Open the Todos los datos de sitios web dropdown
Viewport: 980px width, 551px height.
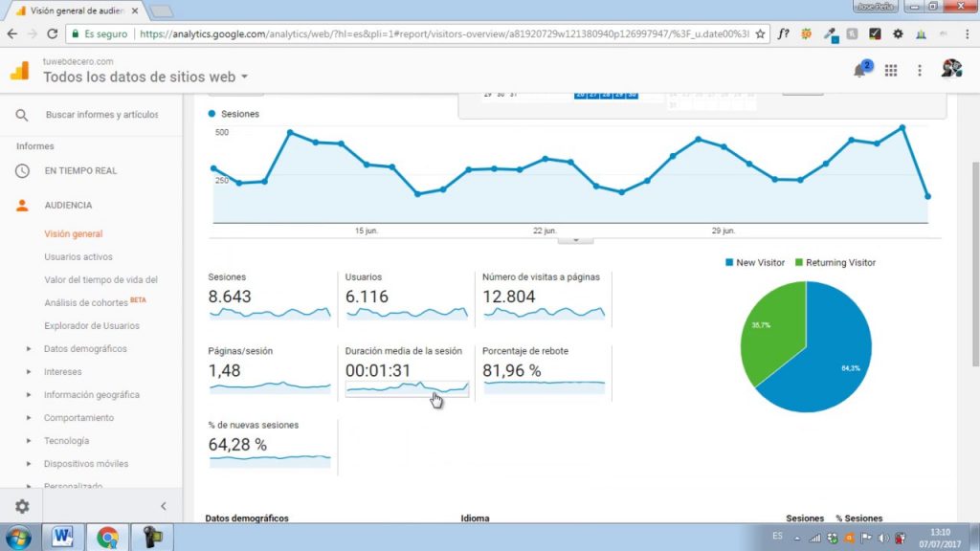point(145,77)
